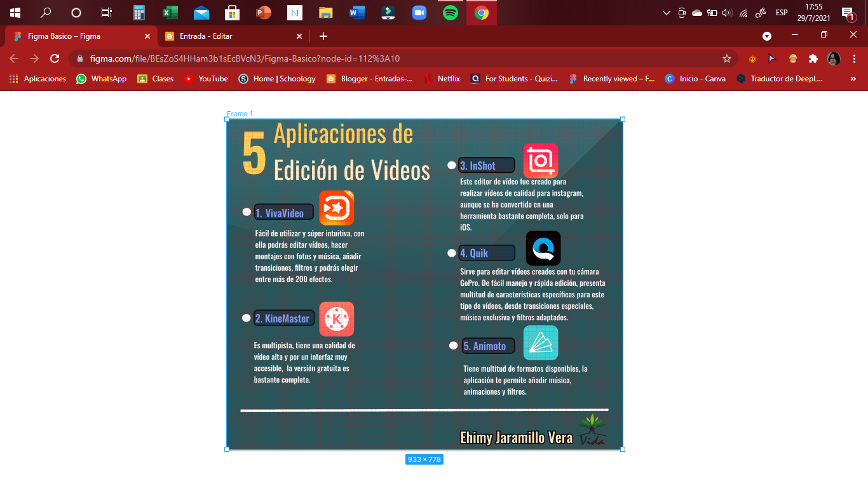
Task: Launch Word from the taskbar
Action: pyautogui.click(x=356, y=12)
